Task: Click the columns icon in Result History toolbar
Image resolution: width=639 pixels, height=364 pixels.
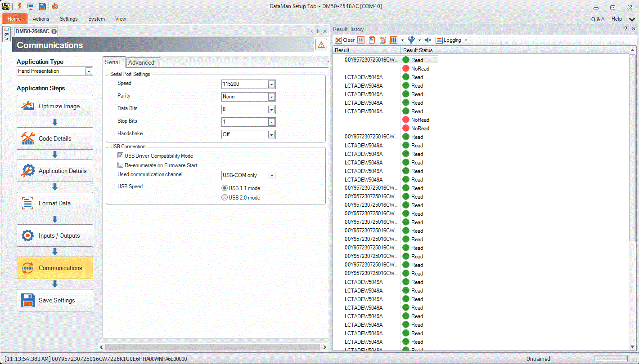Action: pyautogui.click(x=394, y=40)
